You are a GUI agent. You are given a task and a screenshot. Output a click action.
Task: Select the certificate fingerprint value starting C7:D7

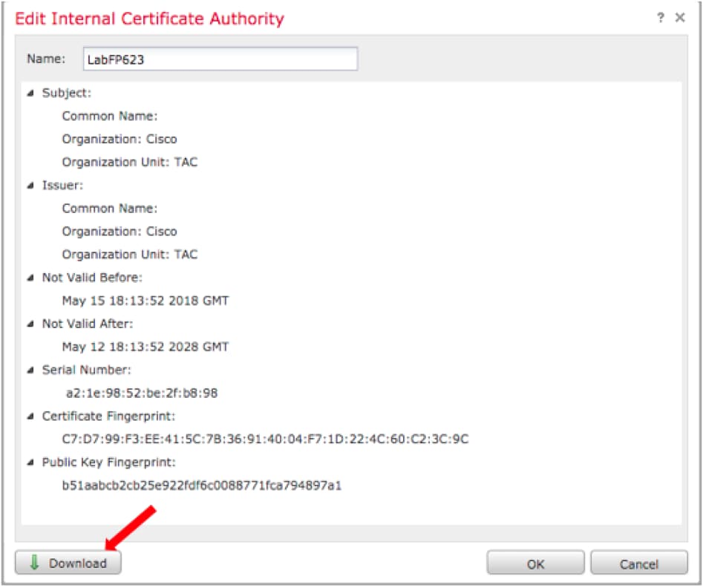(266, 439)
